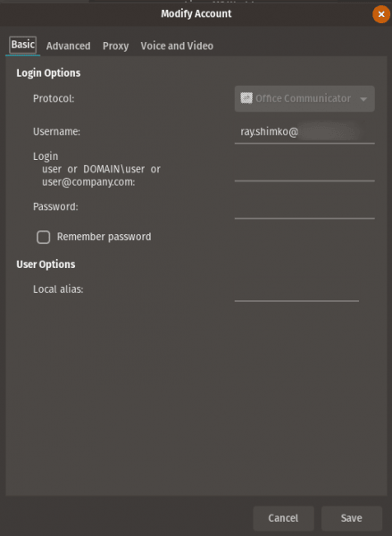Viewport: 392px width, 536px height.
Task: Cancel the account changes
Action: [283, 518]
